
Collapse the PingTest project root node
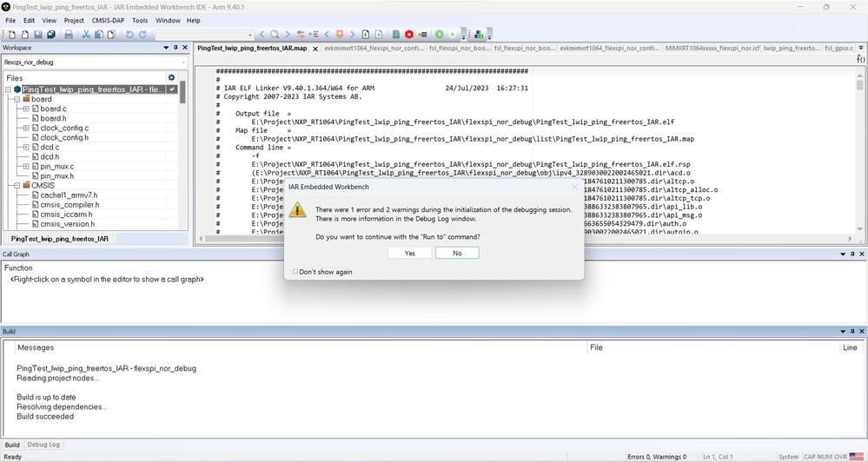[9, 89]
